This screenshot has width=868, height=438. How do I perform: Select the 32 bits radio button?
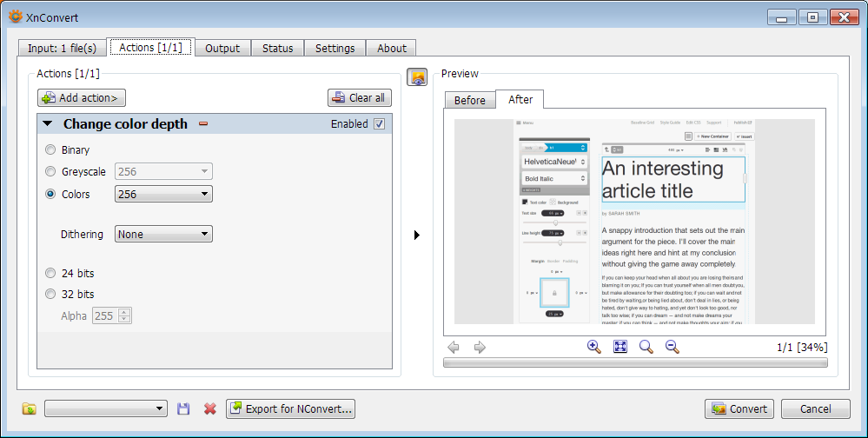click(50, 294)
